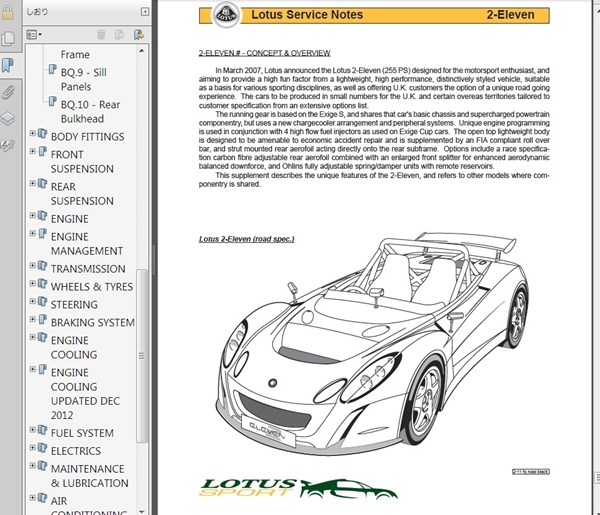Go to the FUEL SYSTEM bookmark

tap(82, 433)
